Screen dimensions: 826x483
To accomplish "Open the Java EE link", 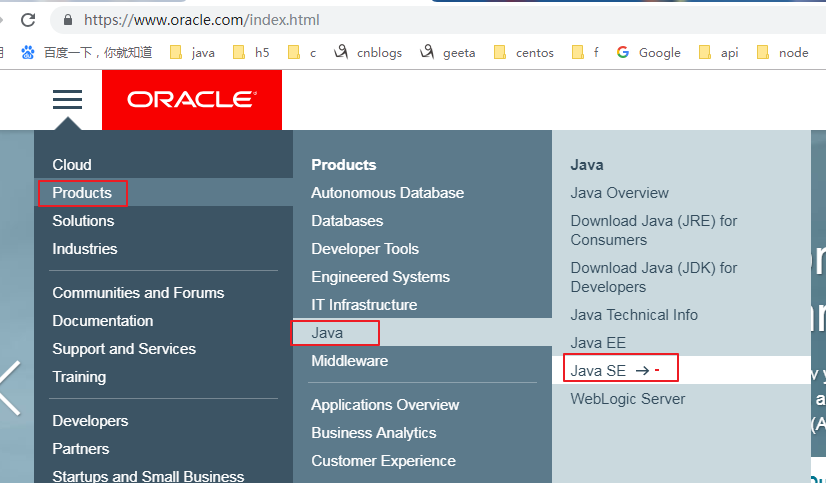I will [x=598, y=342].
